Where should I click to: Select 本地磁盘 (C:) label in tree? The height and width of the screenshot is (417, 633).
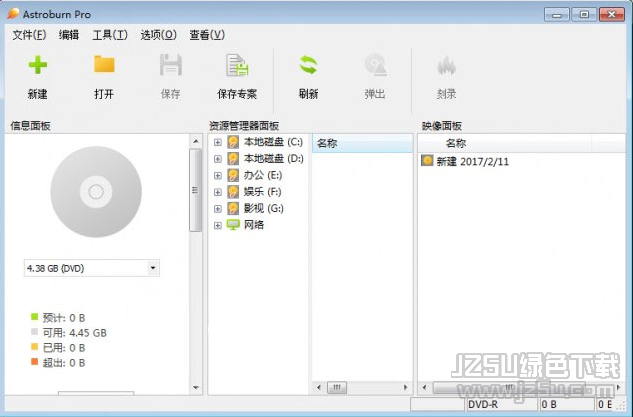pyautogui.click(x=273, y=142)
